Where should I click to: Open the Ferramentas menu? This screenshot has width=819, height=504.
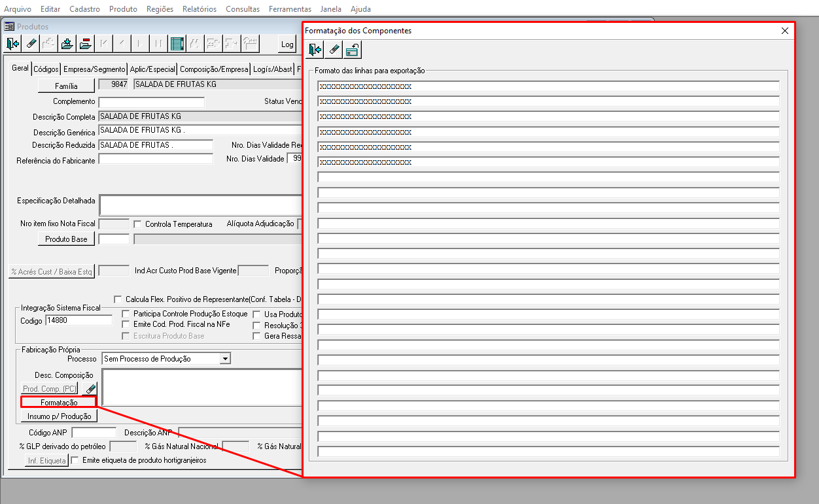click(x=290, y=9)
